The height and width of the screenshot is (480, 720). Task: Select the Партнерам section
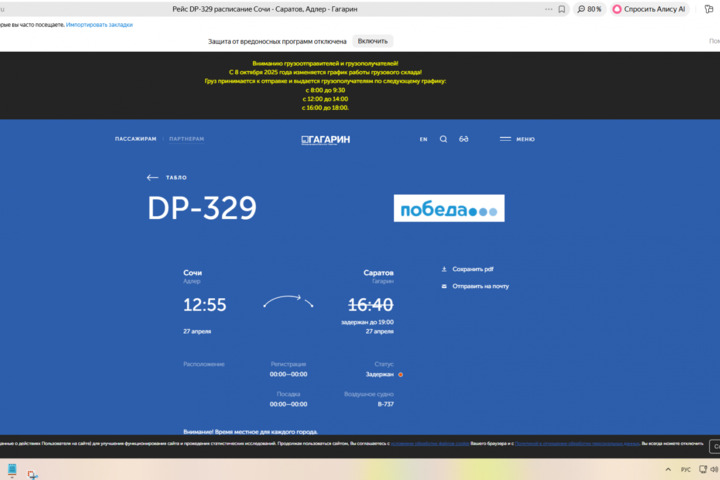tap(187, 139)
